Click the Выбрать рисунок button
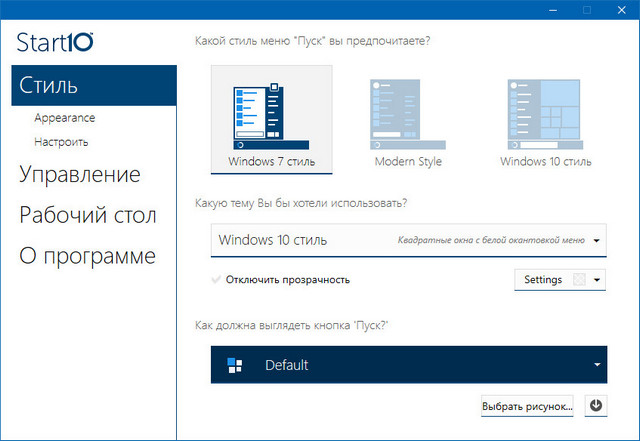The height and width of the screenshot is (441, 640). (527, 406)
